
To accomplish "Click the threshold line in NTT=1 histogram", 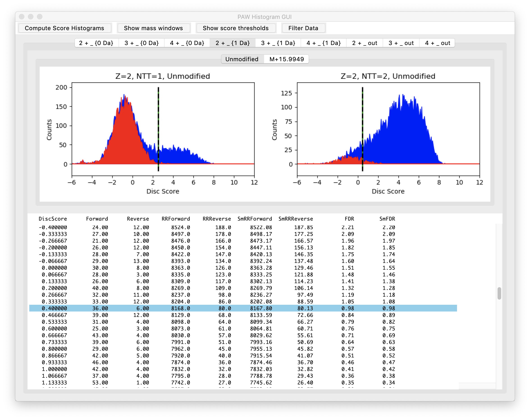I will coord(158,123).
